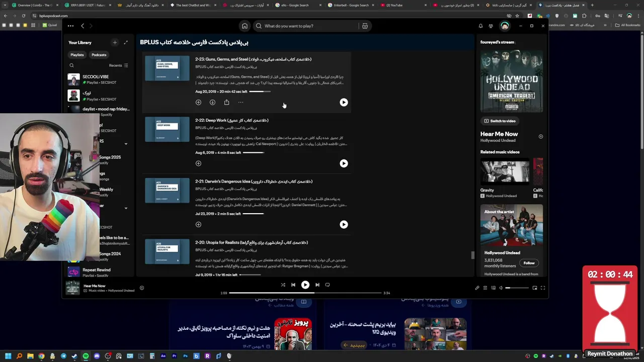Click the Deep Work cover thumbnail
Screen dimensions: 644x362
[167, 129]
